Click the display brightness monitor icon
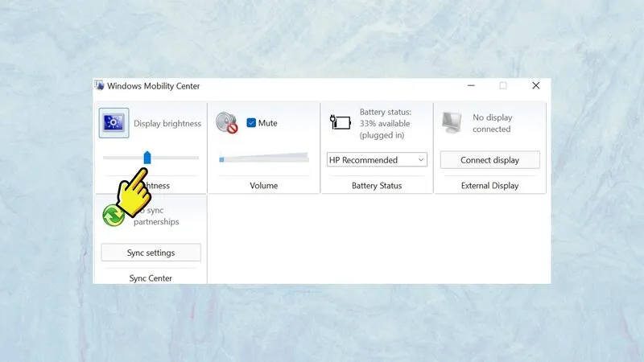Viewport: 644px width, 362px height. tap(114, 123)
